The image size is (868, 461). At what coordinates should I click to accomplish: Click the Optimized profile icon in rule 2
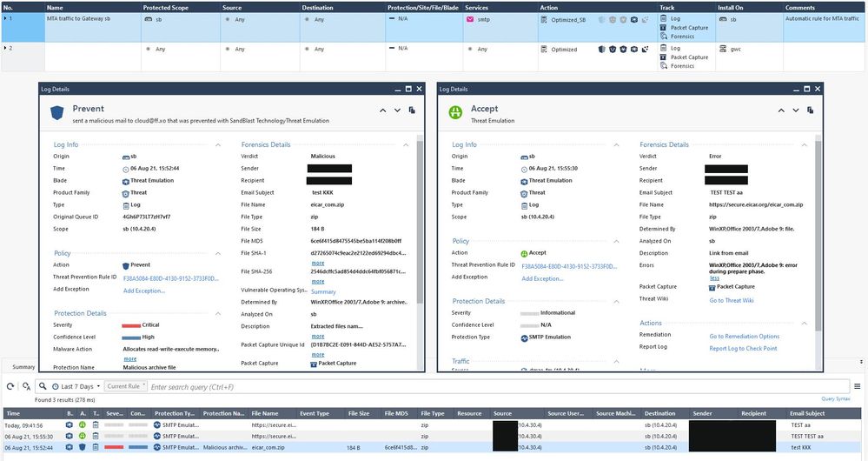coord(544,50)
